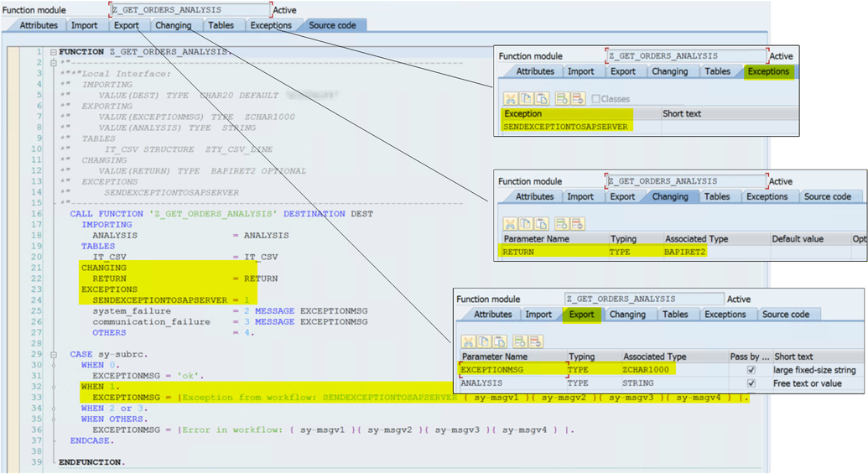Screen dimensions: 868x474
Task: Open the Import tab in the main editor
Action: pos(84,25)
